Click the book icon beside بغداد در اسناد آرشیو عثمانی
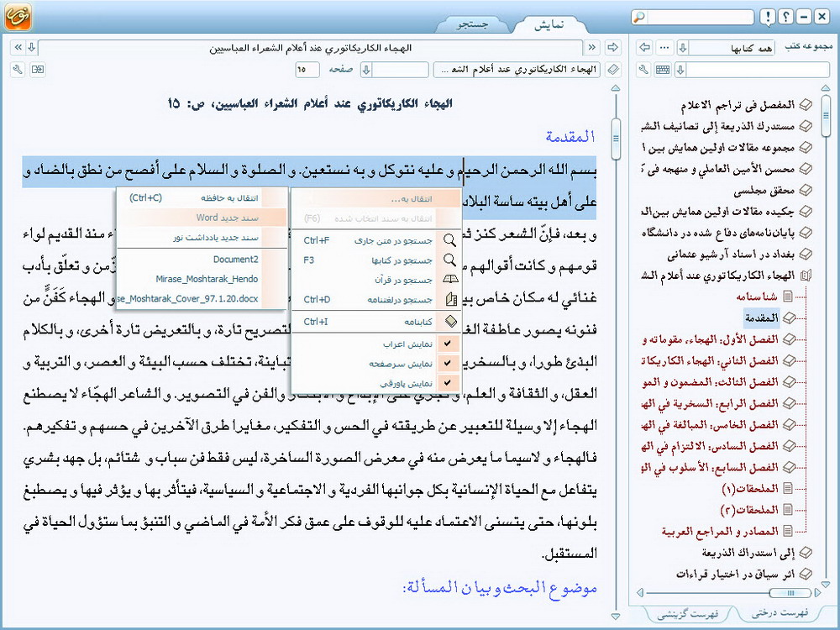 pyautogui.click(x=806, y=254)
